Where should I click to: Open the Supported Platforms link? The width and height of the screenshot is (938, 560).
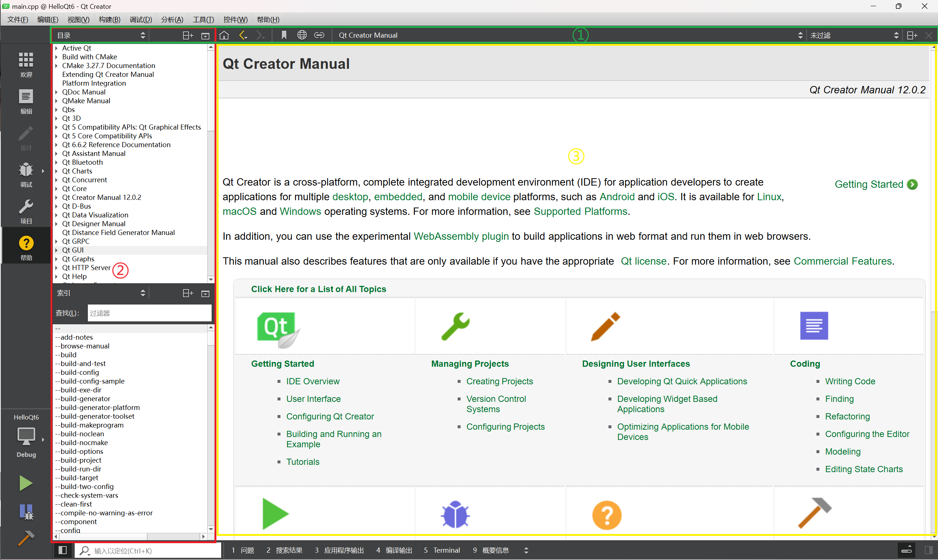580,211
